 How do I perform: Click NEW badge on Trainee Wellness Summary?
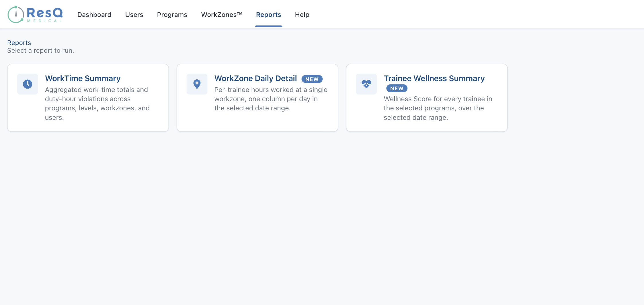397,88
